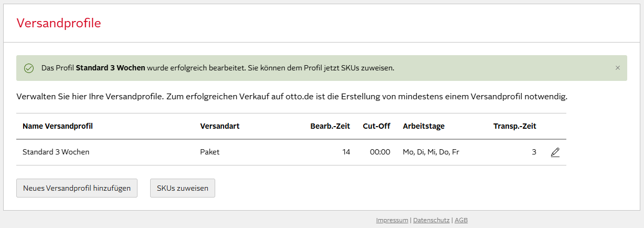The image size is (644, 228).
Task: Open the Impressum link in the footer
Action: 392,220
